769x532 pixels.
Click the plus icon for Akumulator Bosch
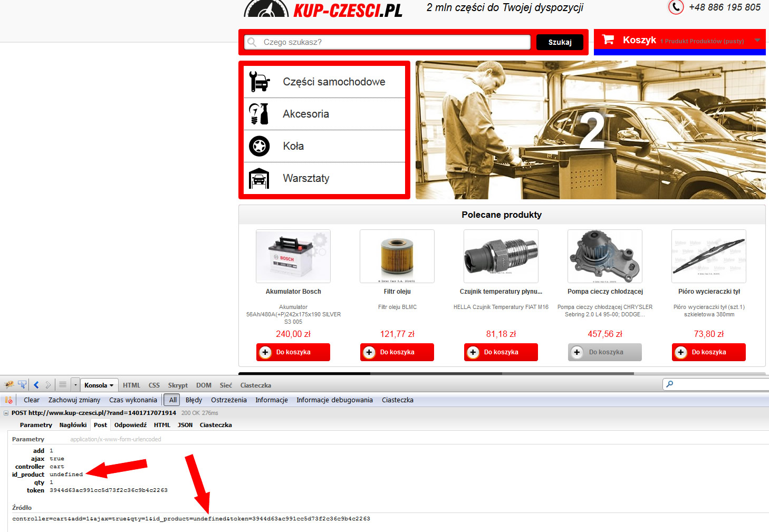pos(265,352)
